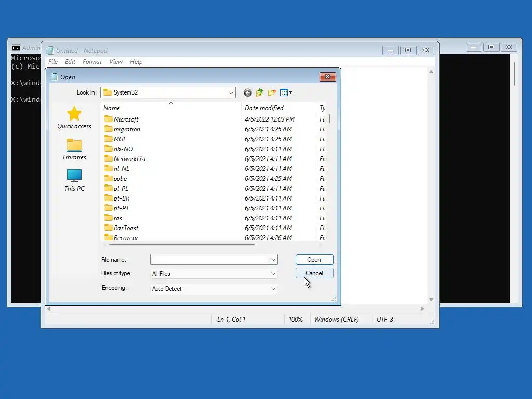The image size is (532, 399).
Task: Click the oobe folder icon
Action: point(108,178)
